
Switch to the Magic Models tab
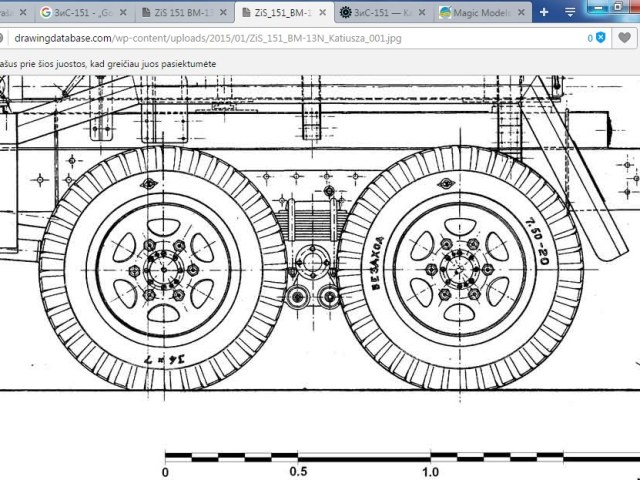click(478, 13)
